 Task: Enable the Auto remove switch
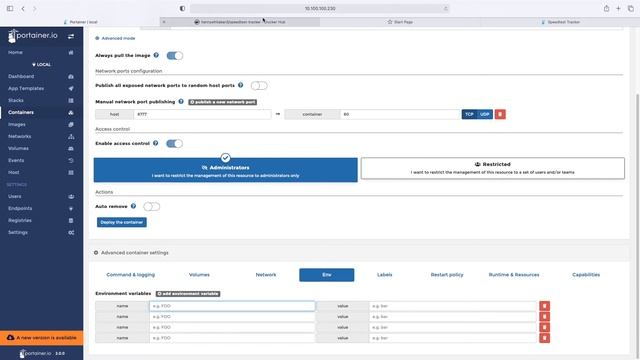pyautogui.click(x=151, y=207)
